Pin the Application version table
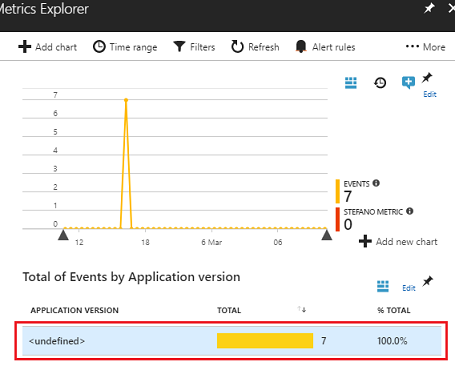Image resolution: width=455 pixels, height=374 pixels. pyautogui.click(x=428, y=282)
